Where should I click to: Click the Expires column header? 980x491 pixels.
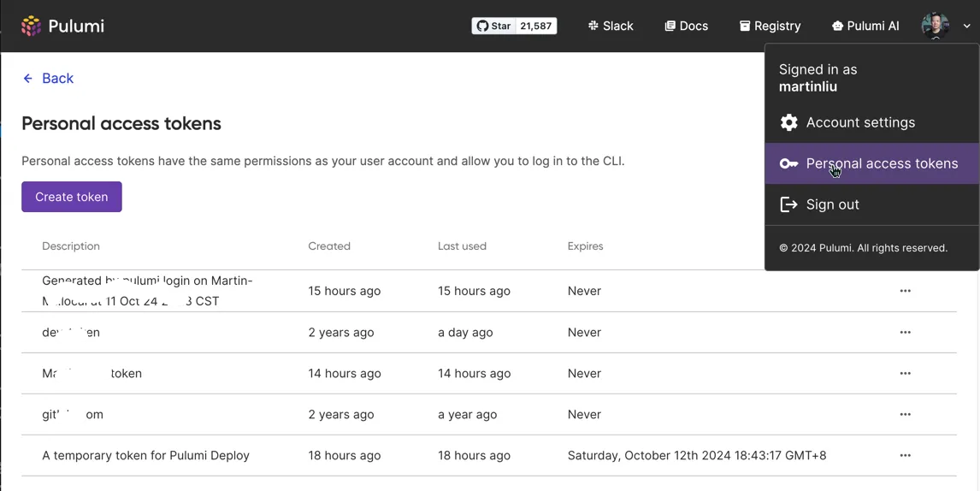tap(585, 246)
